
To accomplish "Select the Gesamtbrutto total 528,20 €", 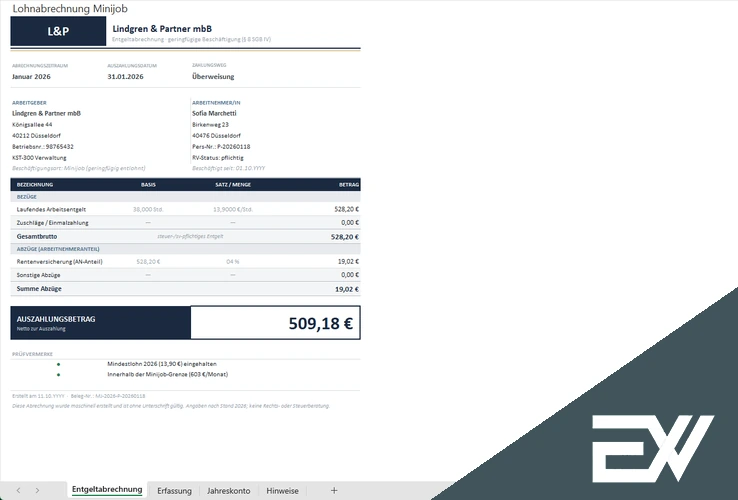I will pyautogui.click(x=345, y=237).
